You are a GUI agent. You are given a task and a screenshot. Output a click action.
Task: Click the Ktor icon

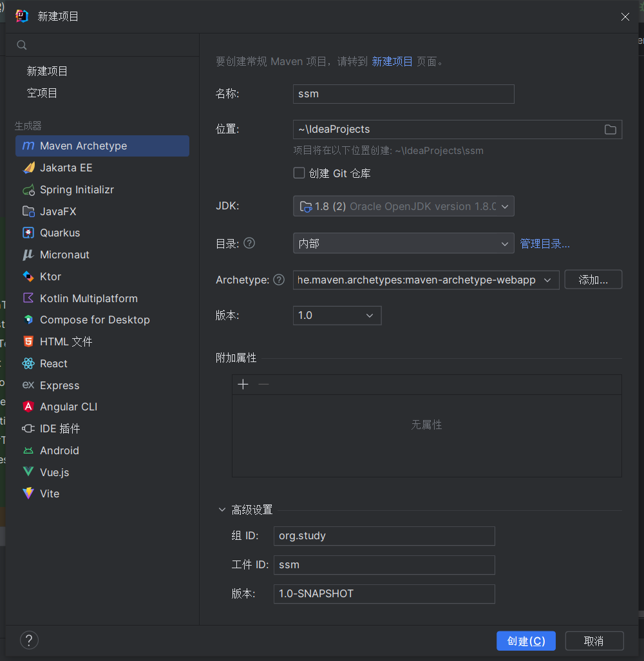point(28,276)
